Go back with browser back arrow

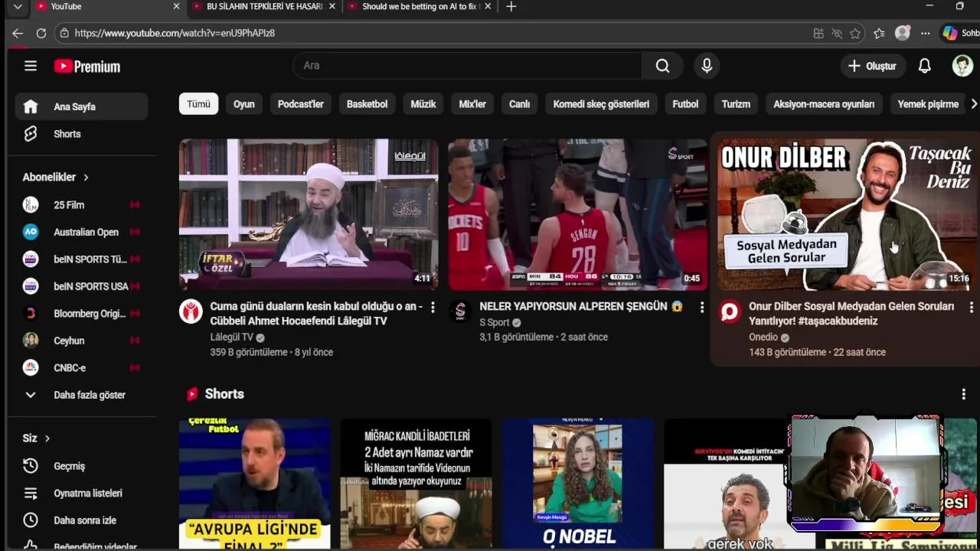tap(18, 33)
